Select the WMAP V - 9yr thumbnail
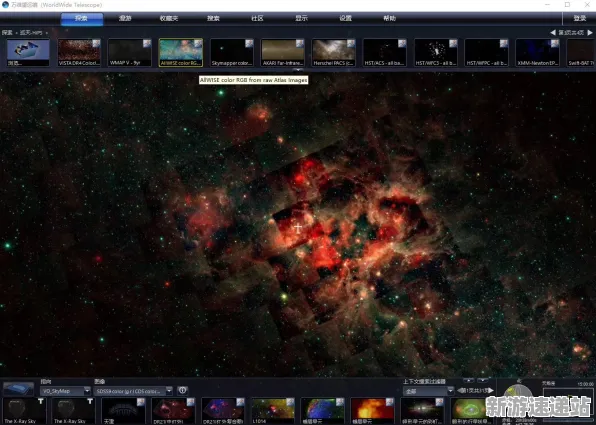Screen dimensions: 596x425 point(130,53)
